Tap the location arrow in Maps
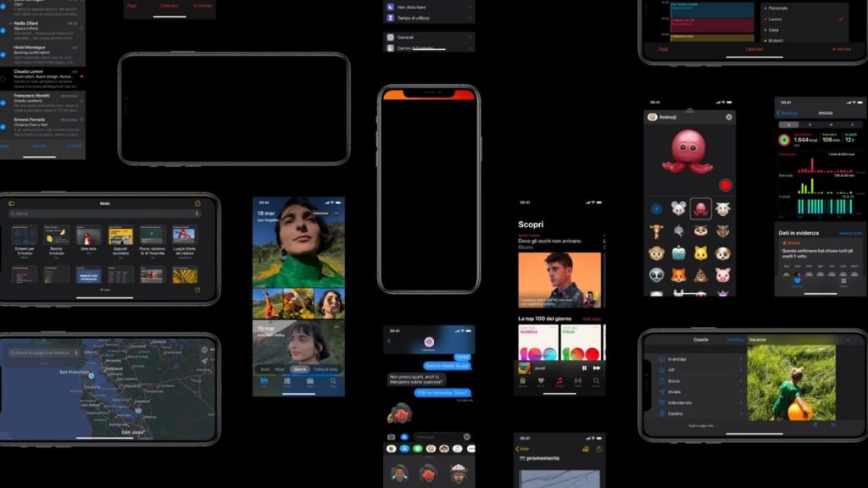 pos(204,361)
